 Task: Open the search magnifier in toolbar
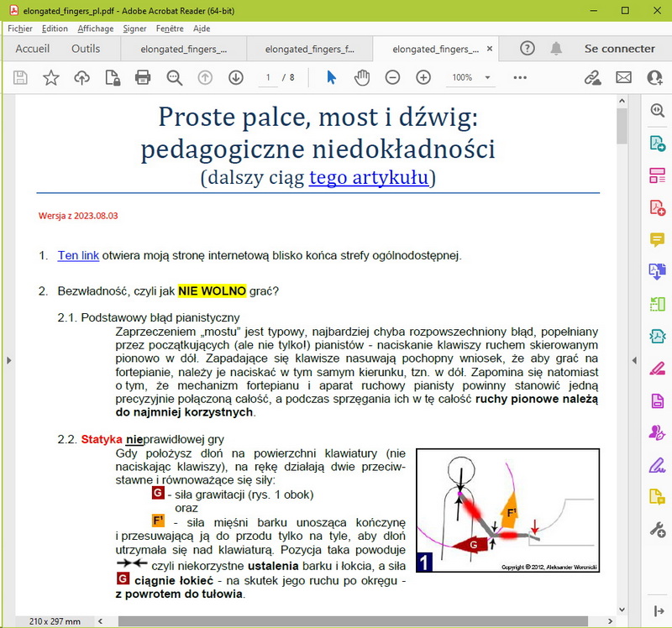coord(174,77)
